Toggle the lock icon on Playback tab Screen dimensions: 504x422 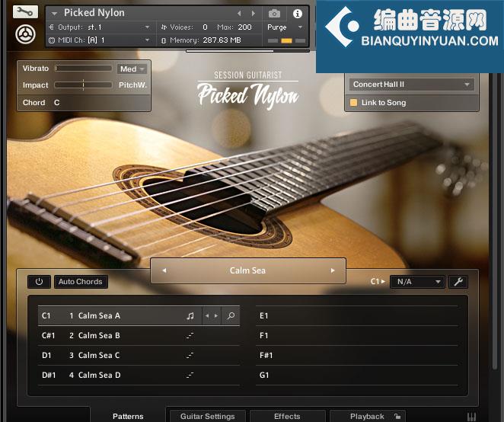click(x=397, y=416)
